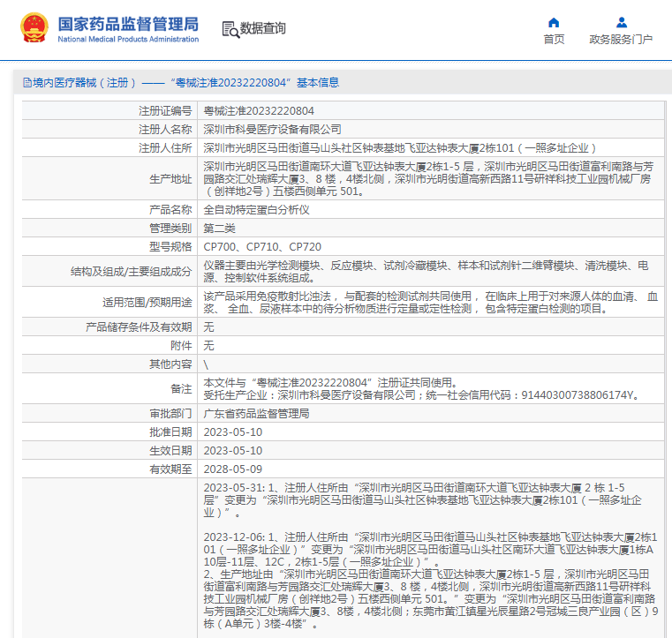Click the 政务服务门户 user icon

(x=622, y=22)
